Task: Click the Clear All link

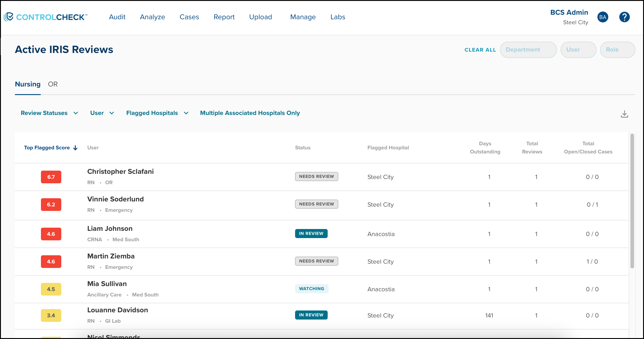Action: tap(480, 50)
